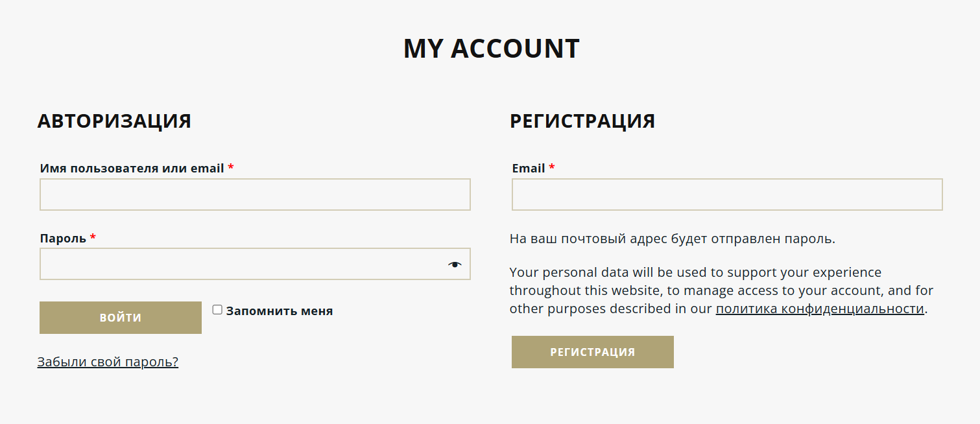Click the АВТОРИЗАЦИЯ section heading
The height and width of the screenshot is (424, 980).
click(115, 121)
